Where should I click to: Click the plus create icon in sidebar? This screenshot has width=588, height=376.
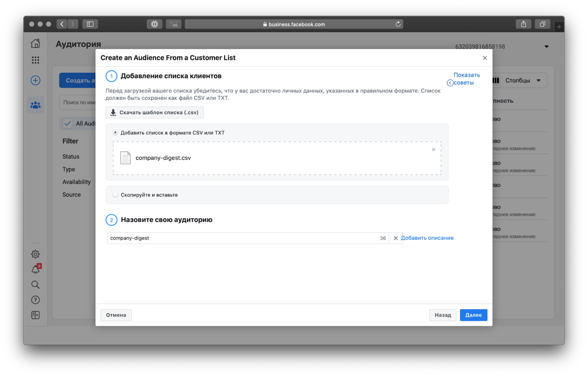click(x=35, y=80)
